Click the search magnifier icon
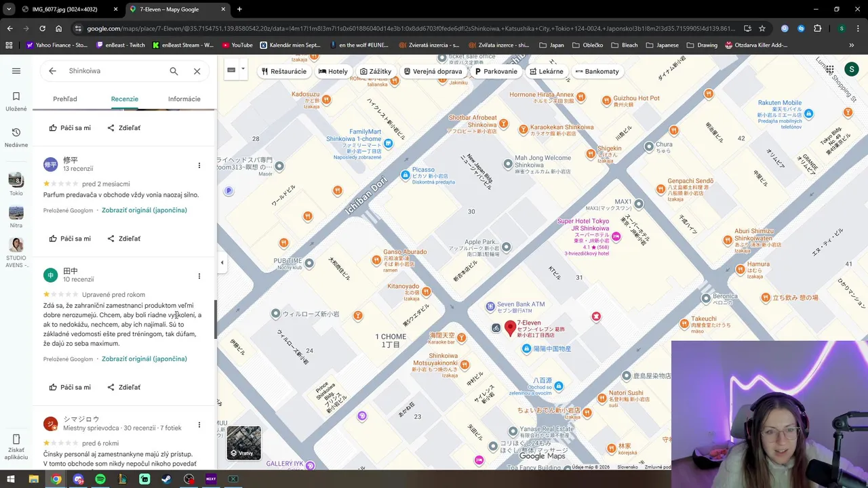 pyautogui.click(x=174, y=71)
